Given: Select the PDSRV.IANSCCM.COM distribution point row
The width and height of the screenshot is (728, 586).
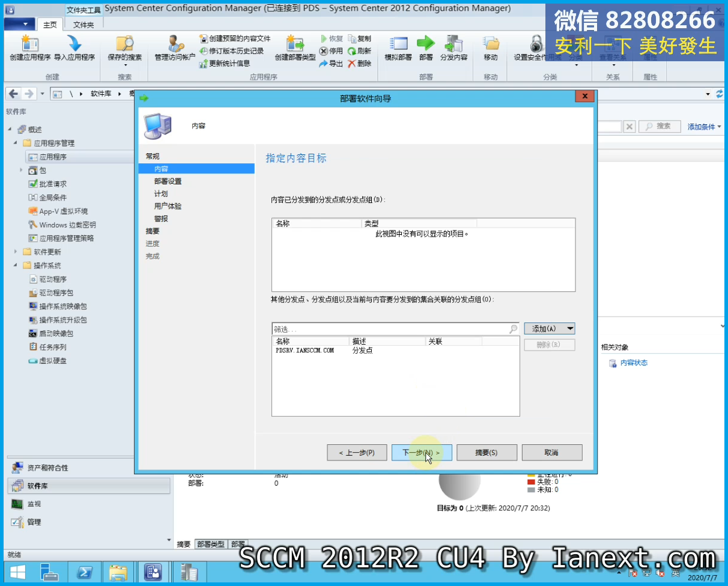Looking at the screenshot, I should 395,350.
